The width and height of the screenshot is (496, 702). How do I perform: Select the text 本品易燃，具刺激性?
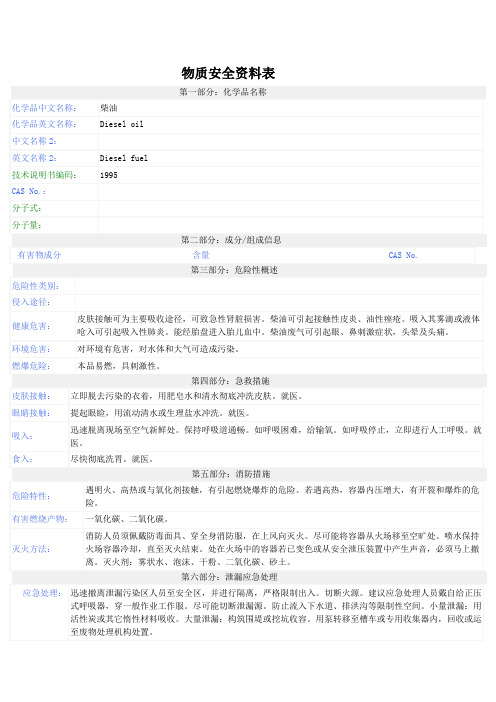pos(119,366)
